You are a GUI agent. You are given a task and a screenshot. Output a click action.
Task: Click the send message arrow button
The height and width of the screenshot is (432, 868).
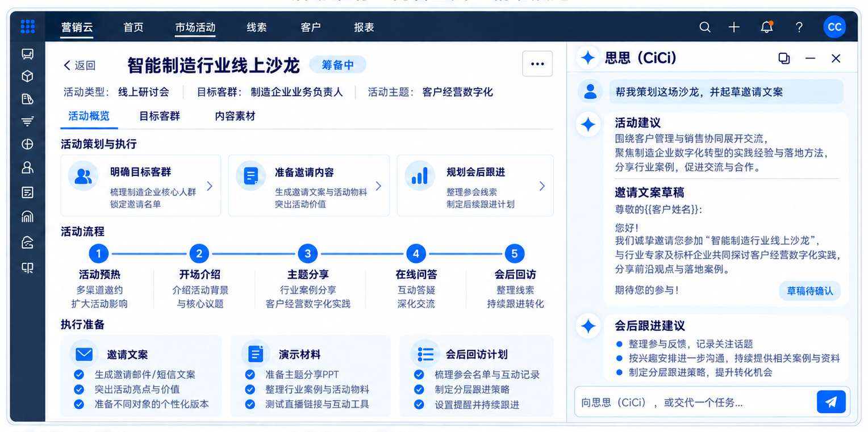(x=831, y=402)
